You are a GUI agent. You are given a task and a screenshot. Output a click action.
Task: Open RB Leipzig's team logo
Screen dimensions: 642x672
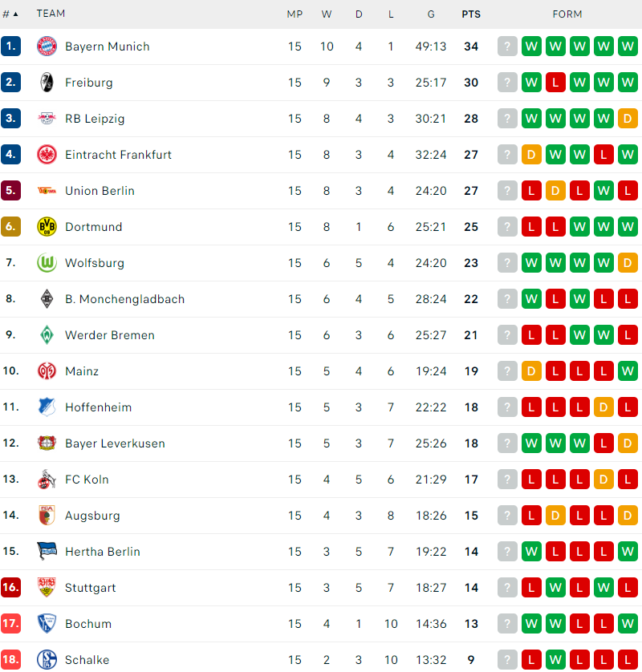47,119
